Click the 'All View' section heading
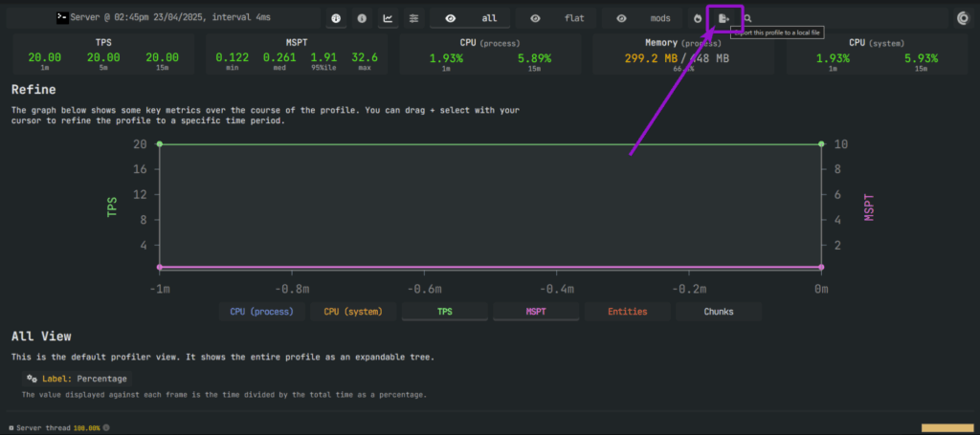 [x=41, y=337]
